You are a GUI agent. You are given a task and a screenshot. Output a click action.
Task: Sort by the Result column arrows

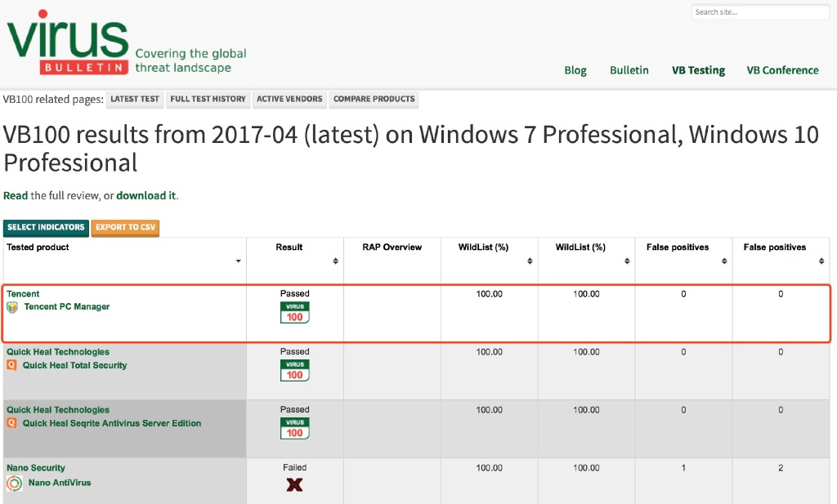click(335, 261)
